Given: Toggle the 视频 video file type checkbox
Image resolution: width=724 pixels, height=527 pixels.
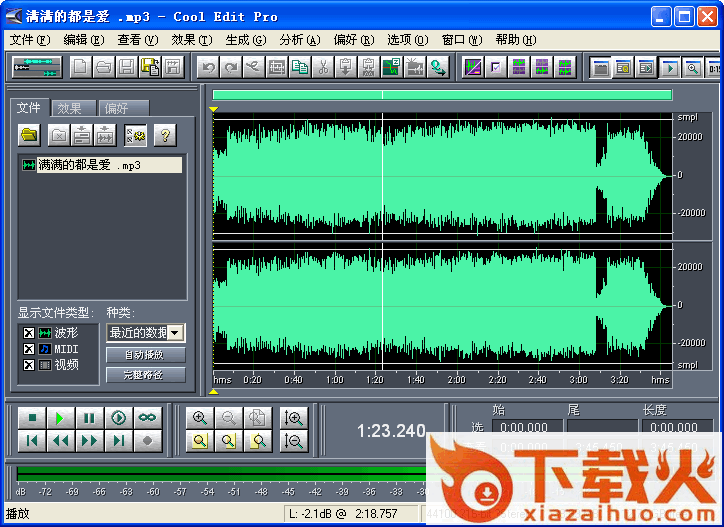Looking at the screenshot, I should pyautogui.click(x=29, y=365).
